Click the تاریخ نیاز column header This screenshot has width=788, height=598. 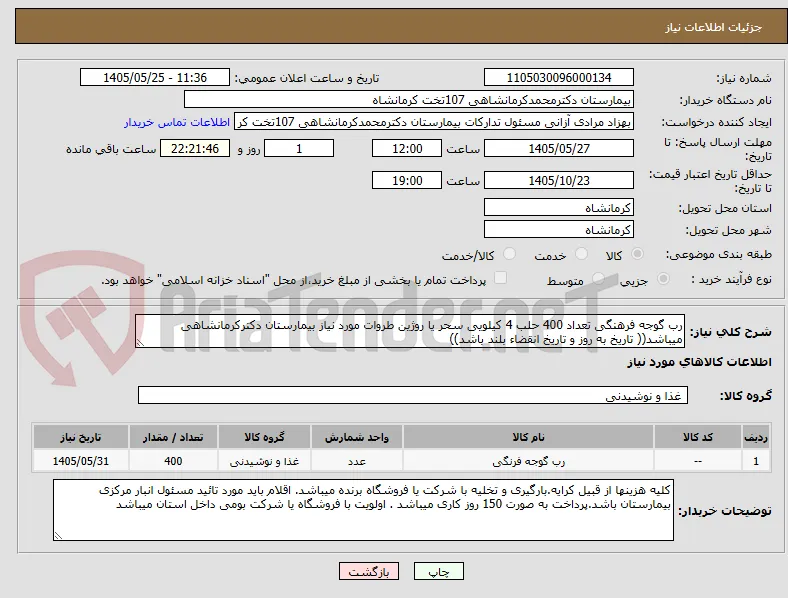81,437
